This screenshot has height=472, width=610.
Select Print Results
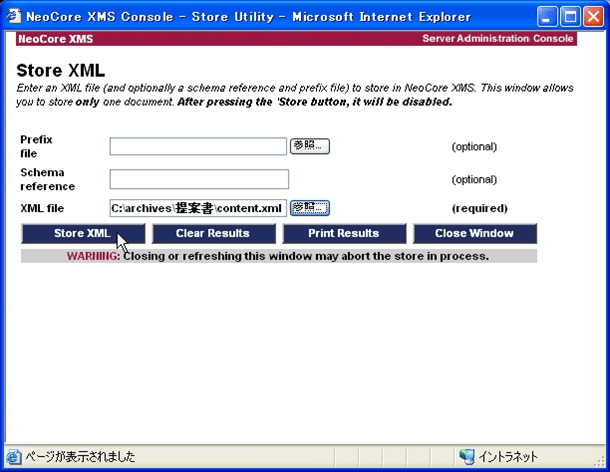(343, 233)
